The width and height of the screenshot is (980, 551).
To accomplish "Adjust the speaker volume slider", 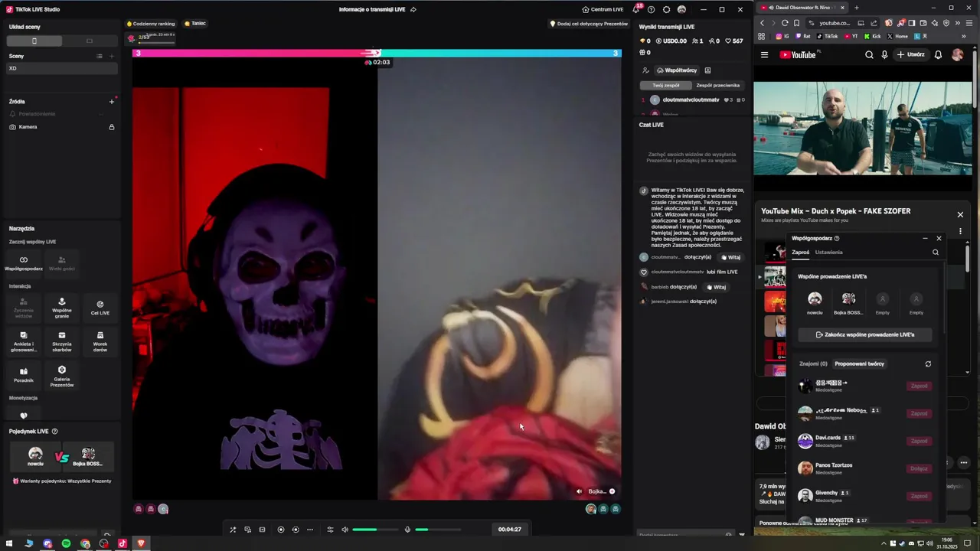I will (x=374, y=530).
